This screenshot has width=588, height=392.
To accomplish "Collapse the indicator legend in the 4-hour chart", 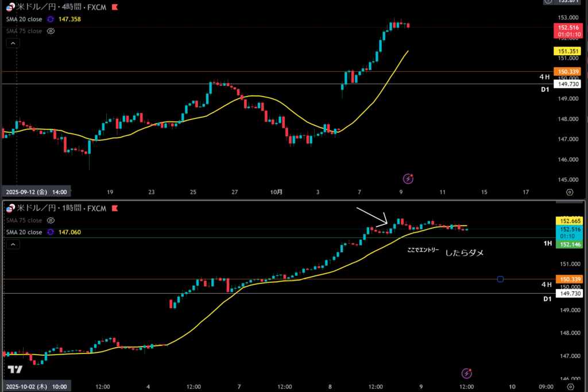I will pyautogui.click(x=13, y=43).
